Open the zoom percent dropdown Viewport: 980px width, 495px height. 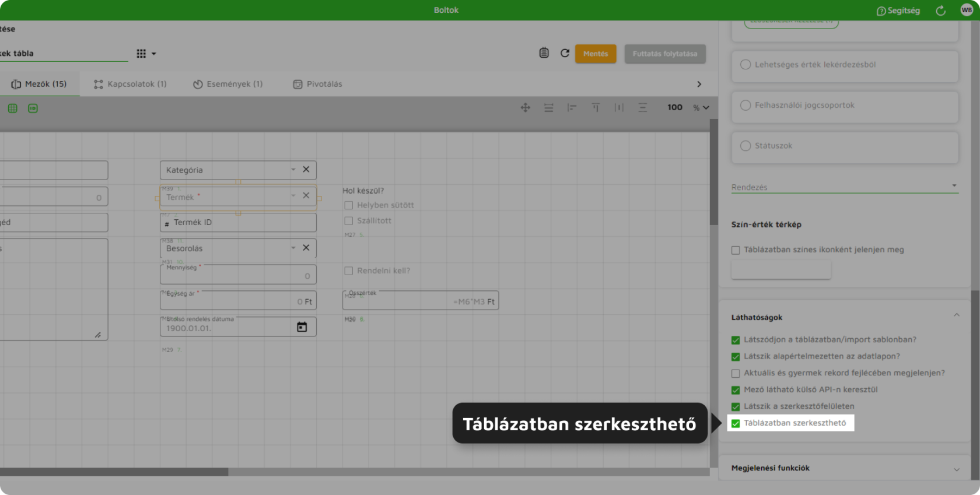701,108
